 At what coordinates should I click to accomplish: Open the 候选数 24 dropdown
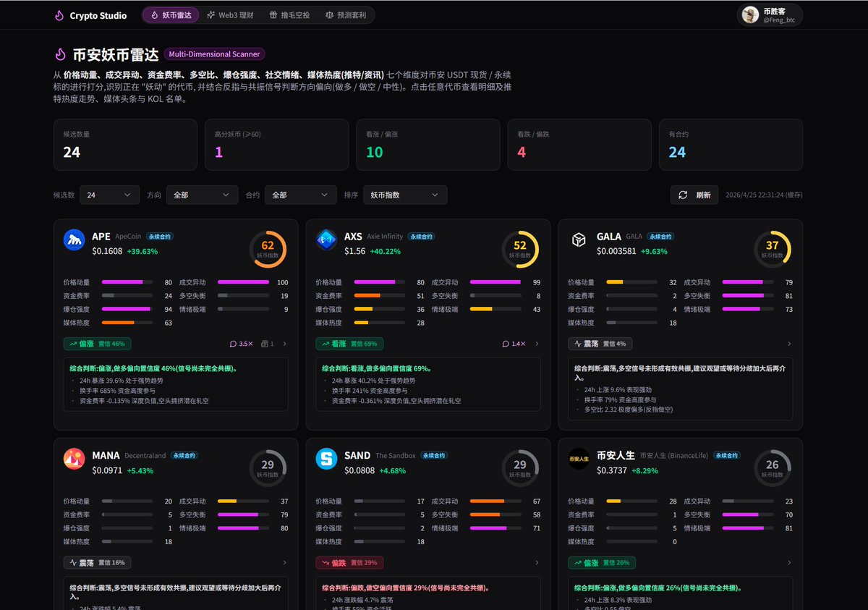pyautogui.click(x=110, y=195)
